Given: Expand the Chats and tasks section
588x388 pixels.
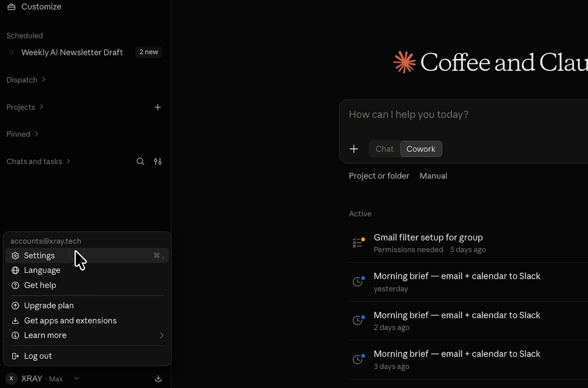Looking at the screenshot, I should [38, 161].
